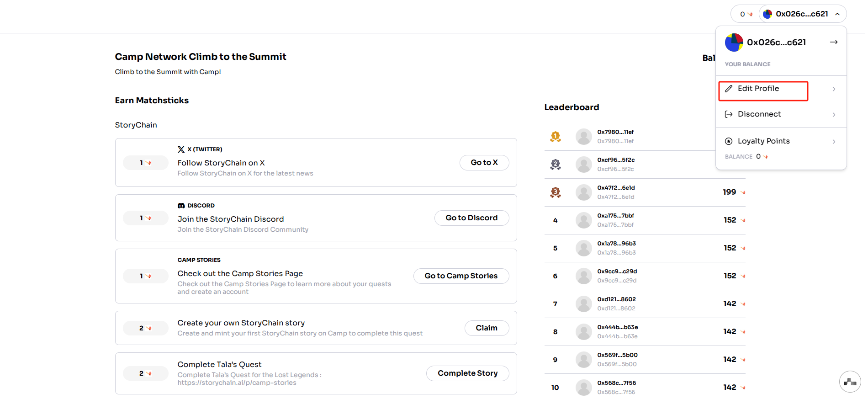Click the gold first-place medal icon
The width and height of the screenshot is (868, 399).
click(x=556, y=137)
